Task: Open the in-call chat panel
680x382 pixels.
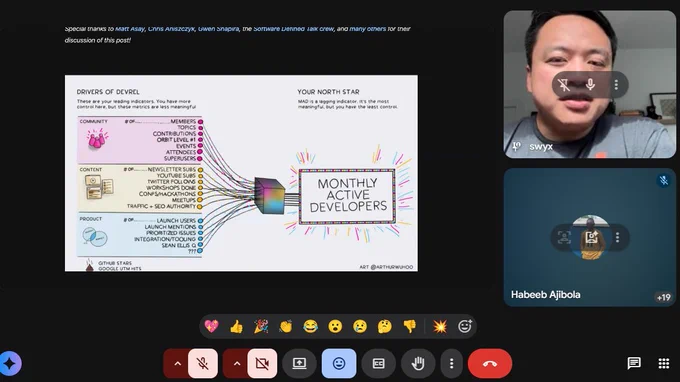Action: pos(634,363)
